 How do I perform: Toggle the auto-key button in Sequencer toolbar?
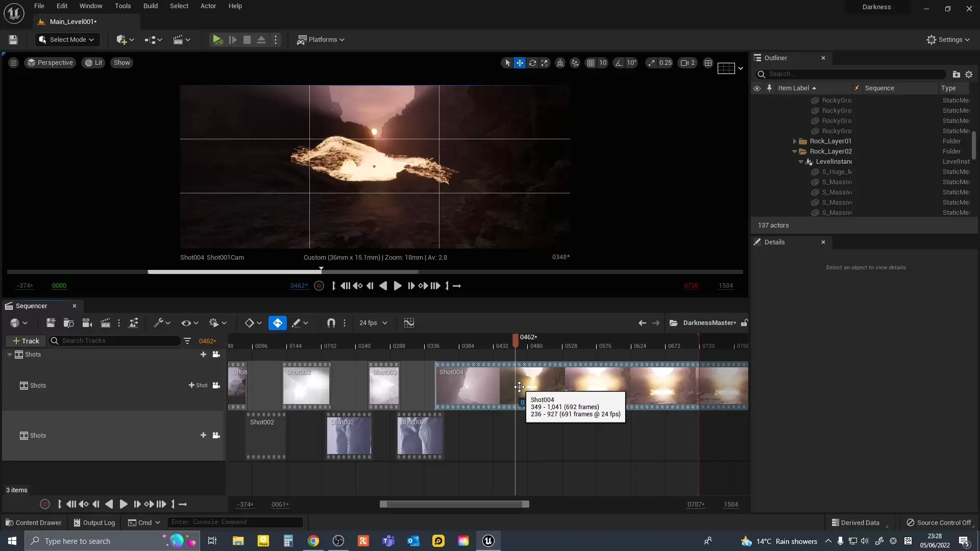coord(277,323)
